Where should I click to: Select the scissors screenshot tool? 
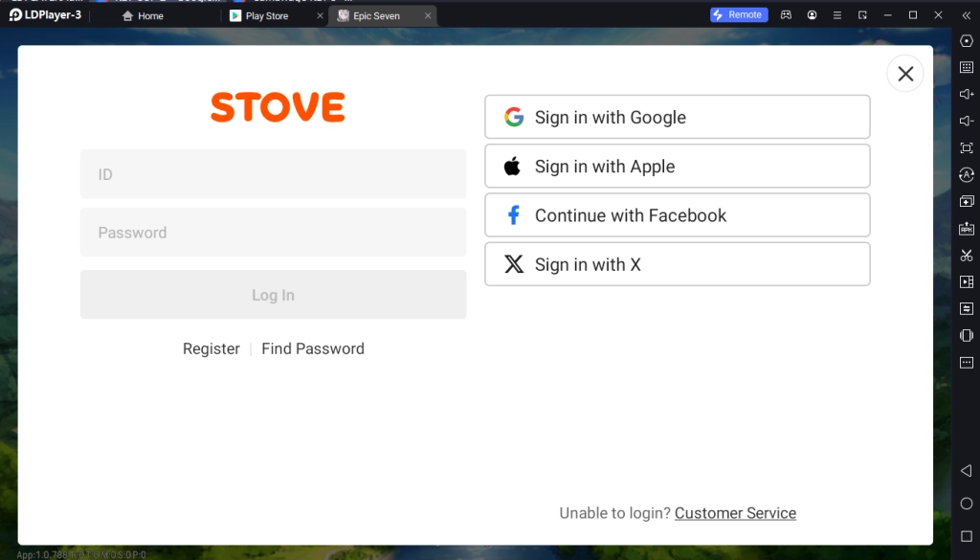click(967, 255)
